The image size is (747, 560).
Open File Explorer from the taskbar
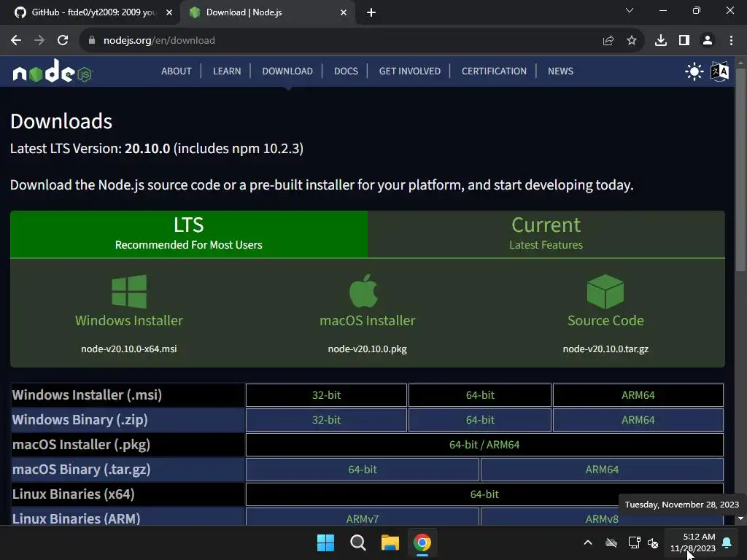390,542
